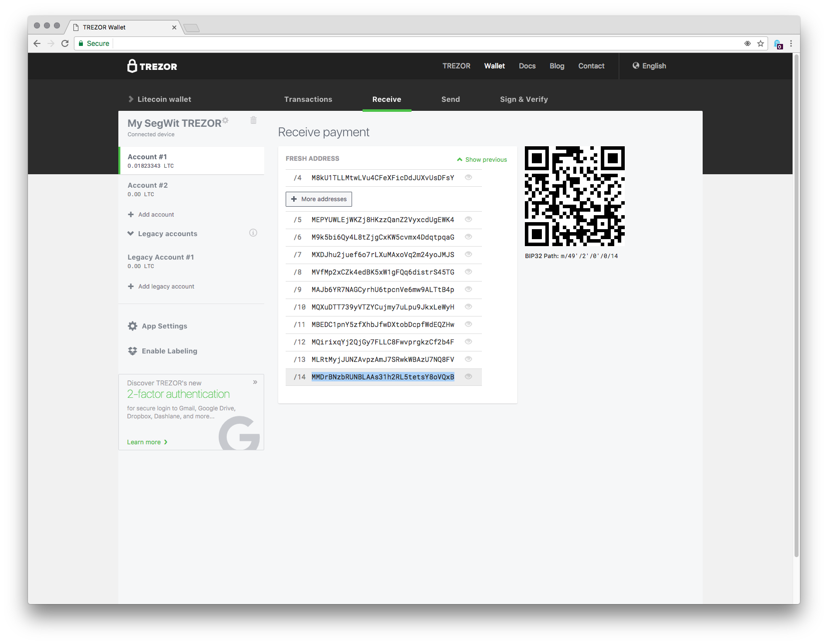Open the English language selector
The image size is (828, 644).
[x=649, y=66]
